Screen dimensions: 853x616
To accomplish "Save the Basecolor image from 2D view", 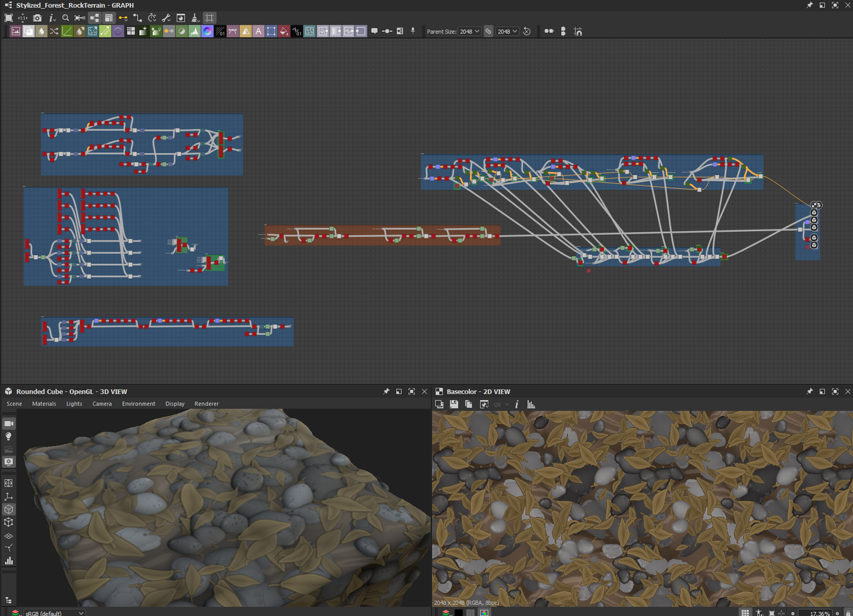I will pyautogui.click(x=454, y=404).
